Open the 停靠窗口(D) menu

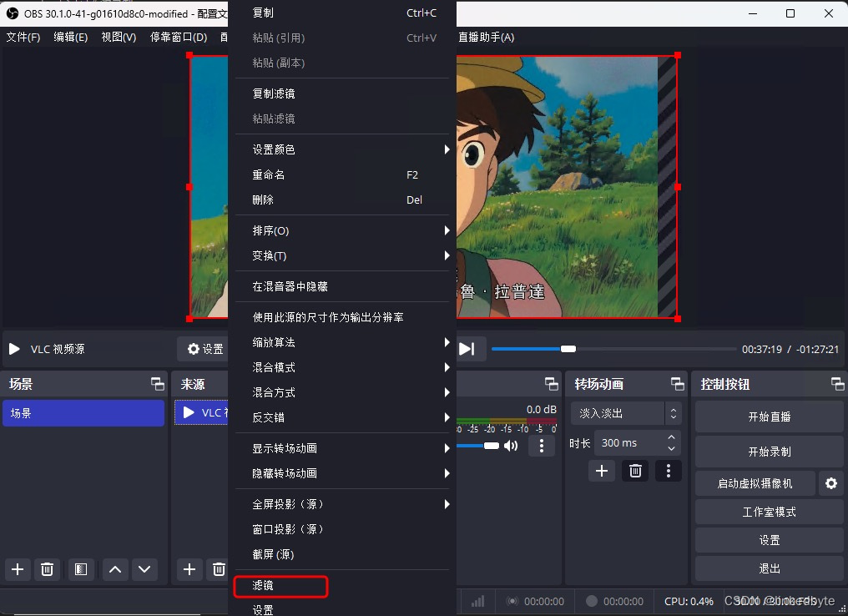(179, 37)
